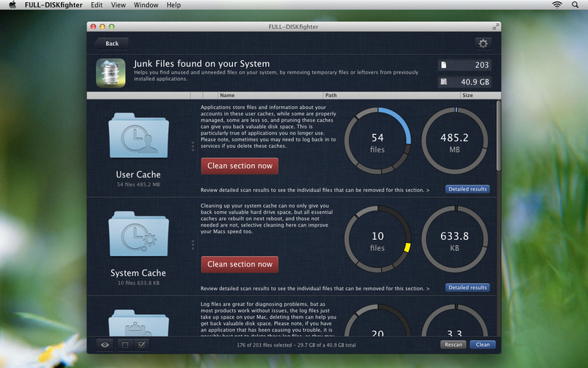This screenshot has height=368, width=588.
Task: Select the log files clipboard folder icon
Action: pyautogui.click(x=138, y=323)
